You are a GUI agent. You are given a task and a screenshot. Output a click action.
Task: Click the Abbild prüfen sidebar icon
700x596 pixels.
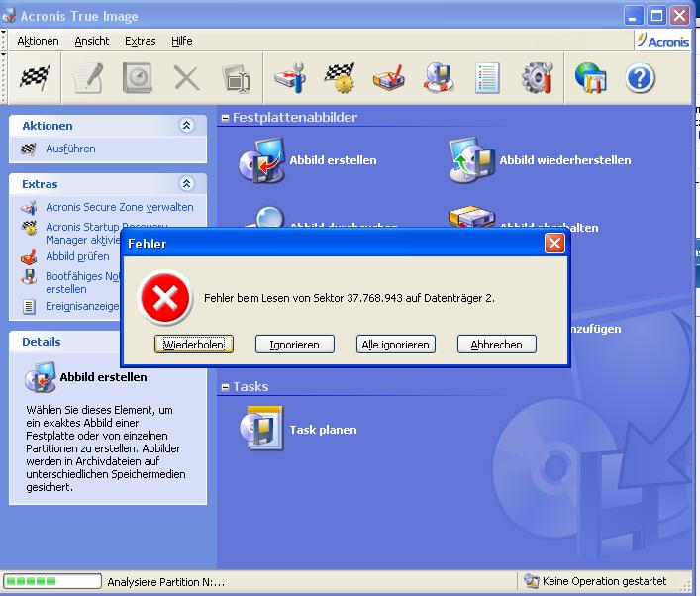click(29, 257)
